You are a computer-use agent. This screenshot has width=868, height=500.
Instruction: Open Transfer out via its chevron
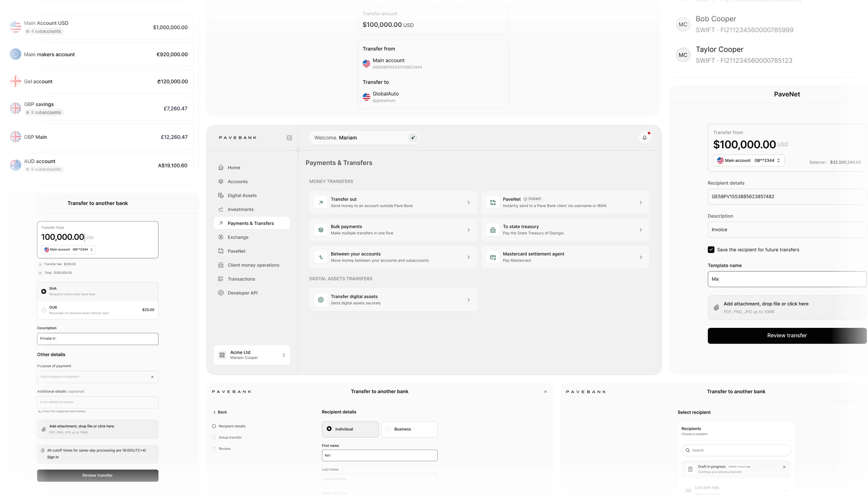[x=469, y=202]
